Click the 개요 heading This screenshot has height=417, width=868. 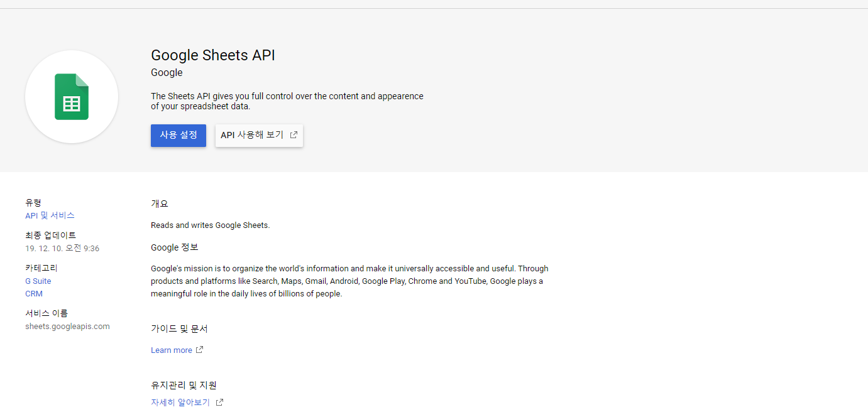(160, 203)
